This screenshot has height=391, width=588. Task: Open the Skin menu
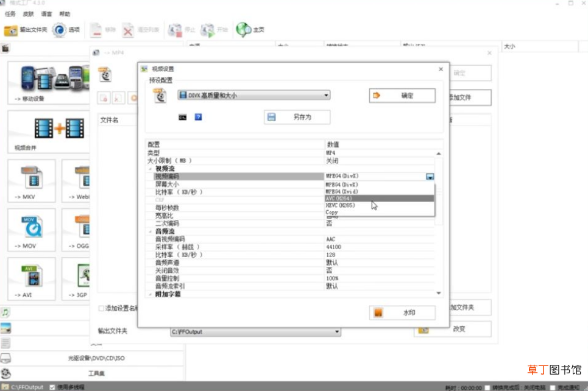[x=28, y=14]
